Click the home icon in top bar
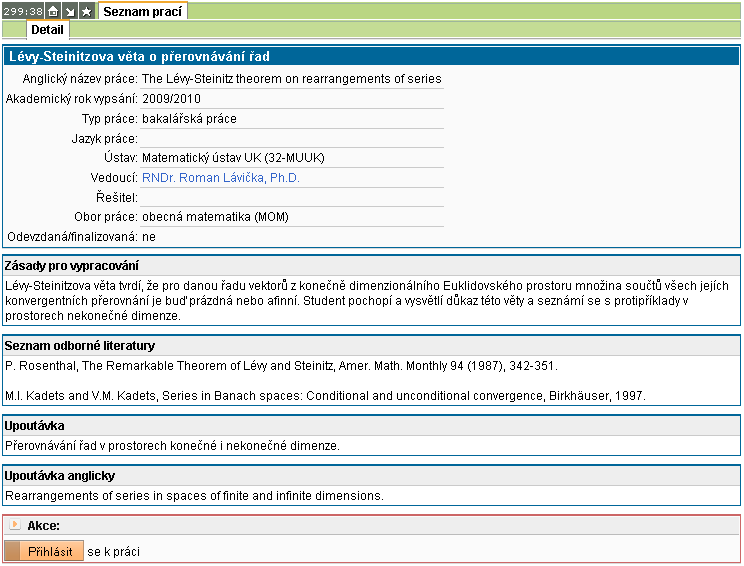The height and width of the screenshot is (566, 744). pos(54,11)
